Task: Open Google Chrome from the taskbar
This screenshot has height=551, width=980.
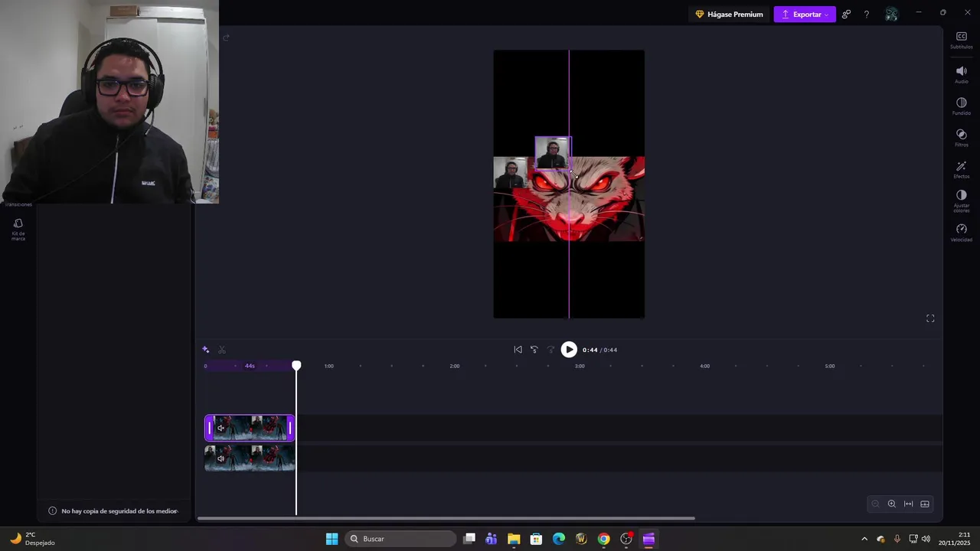Action: point(604,539)
